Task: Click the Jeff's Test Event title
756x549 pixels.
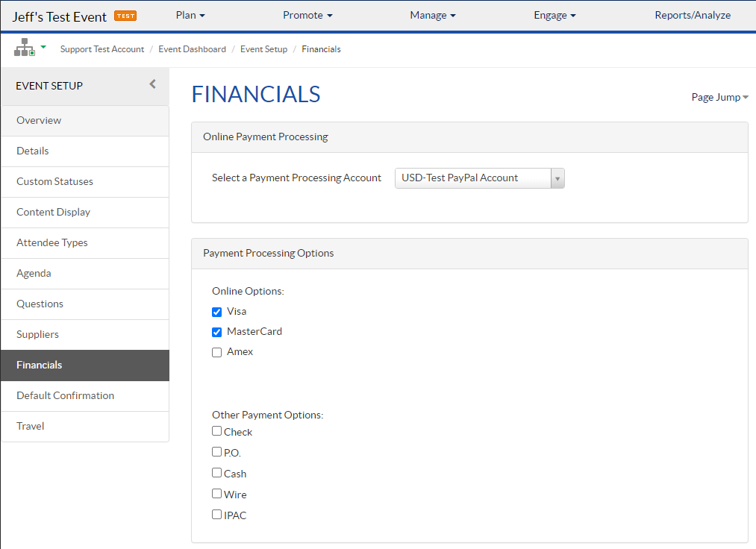Action: [59, 17]
